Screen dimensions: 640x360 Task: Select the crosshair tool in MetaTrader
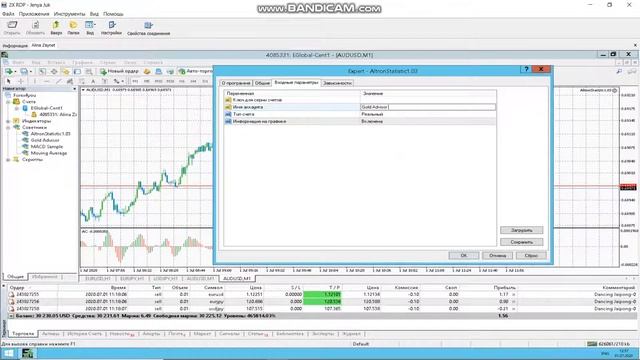(21, 81)
